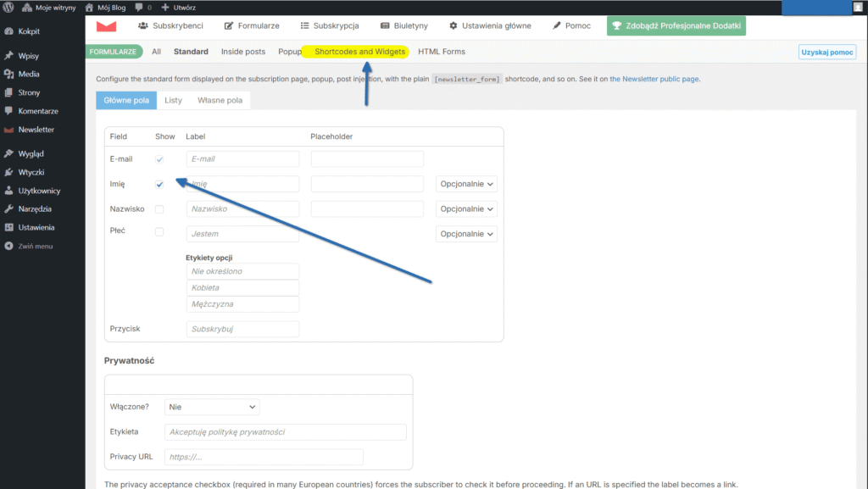Click the Privacy URL input field
The width and height of the screenshot is (868, 489).
(x=264, y=457)
